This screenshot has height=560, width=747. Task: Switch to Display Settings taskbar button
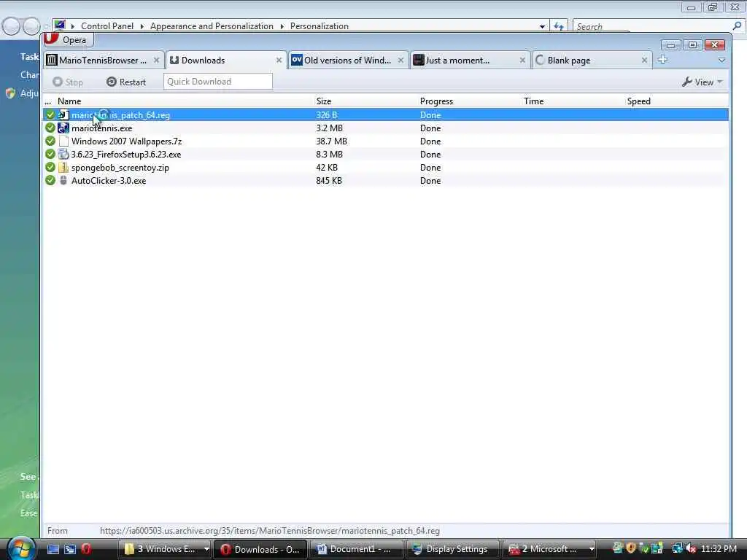click(452, 549)
